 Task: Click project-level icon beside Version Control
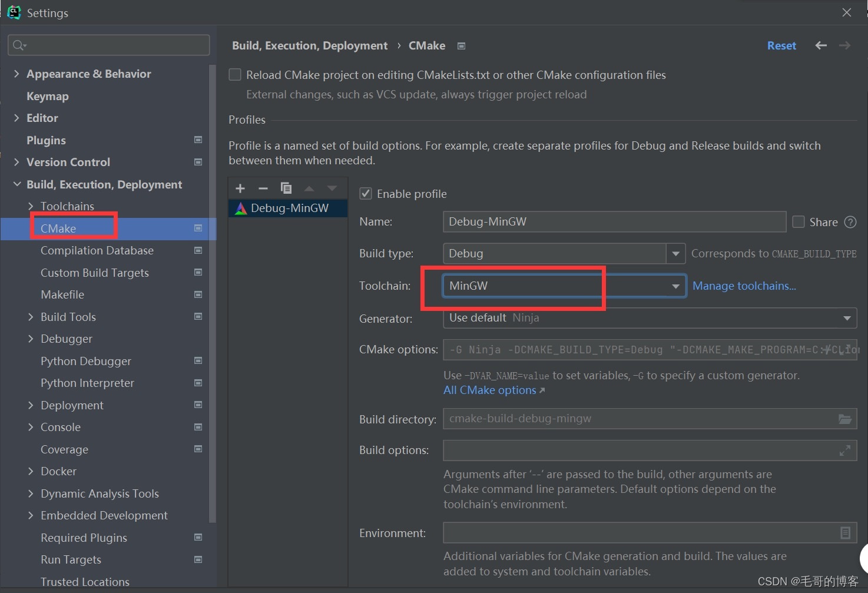(x=198, y=162)
